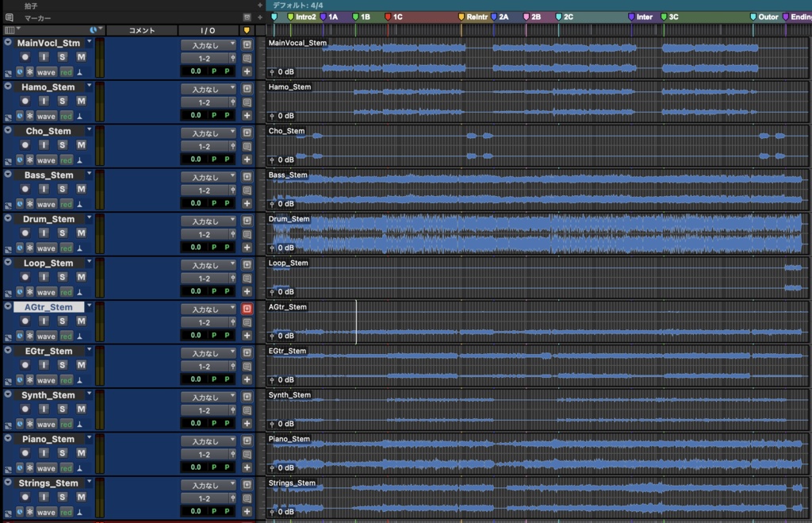Open the dropdown arrow beside Synth_Stem track name
Screen dimensions: 812x523
click(89, 394)
